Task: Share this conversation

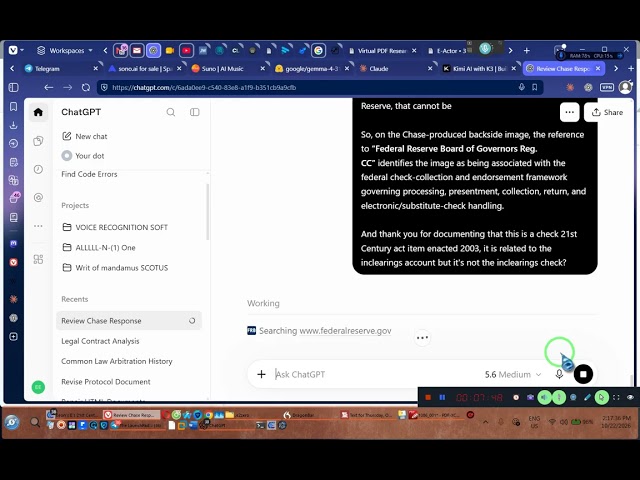Action: tap(607, 112)
